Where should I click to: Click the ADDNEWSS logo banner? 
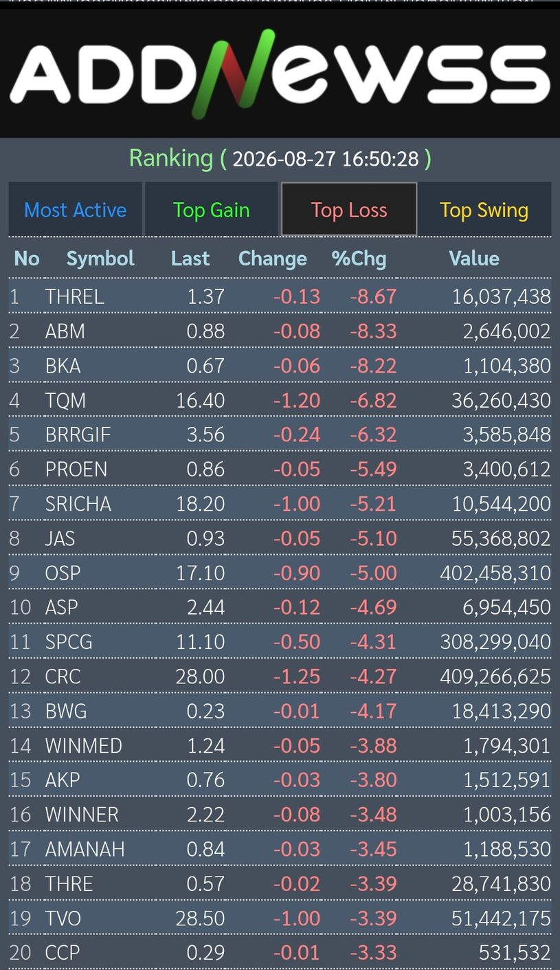click(280, 73)
